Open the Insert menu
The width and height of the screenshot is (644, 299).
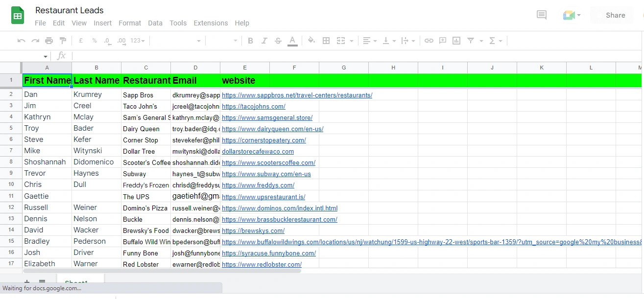coord(103,23)
